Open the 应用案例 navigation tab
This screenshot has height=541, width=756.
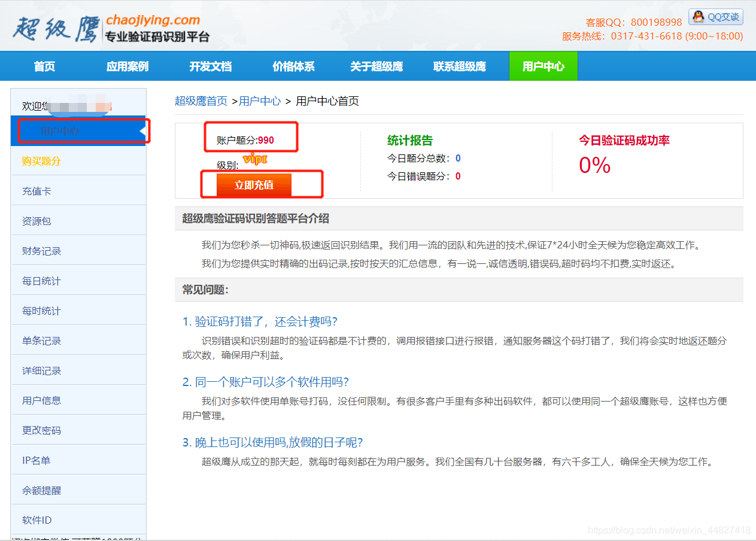[x=127, y=66]
